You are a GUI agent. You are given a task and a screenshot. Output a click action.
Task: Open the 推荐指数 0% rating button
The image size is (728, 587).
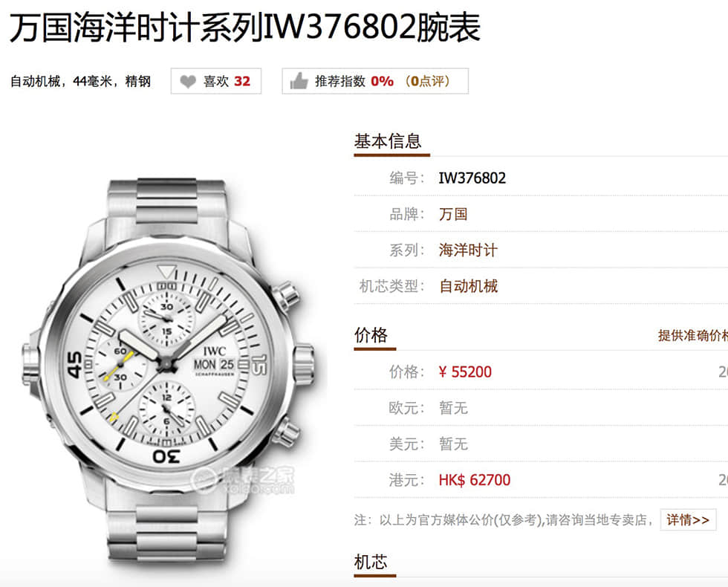375,81
